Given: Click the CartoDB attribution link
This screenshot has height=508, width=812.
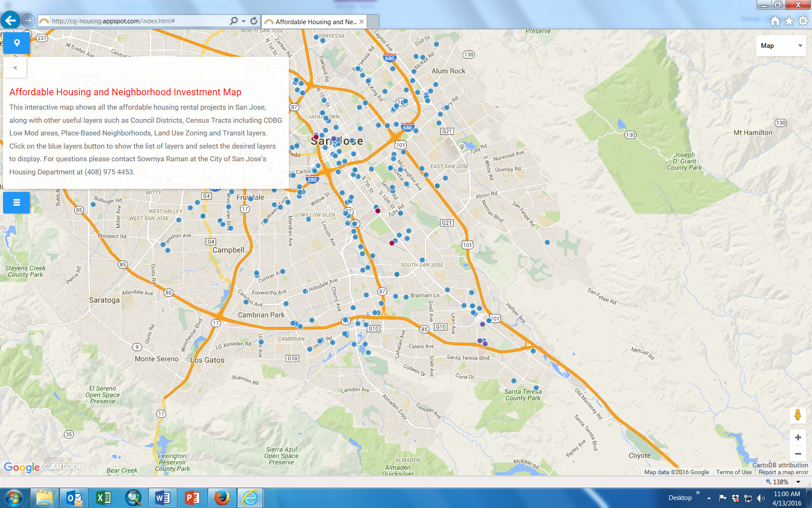Looking at the screenshot, I should tap(780, 465).
